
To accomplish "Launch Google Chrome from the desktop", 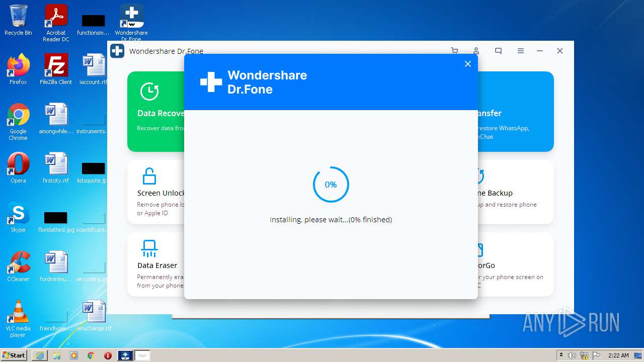I will [x=18, y=122].
